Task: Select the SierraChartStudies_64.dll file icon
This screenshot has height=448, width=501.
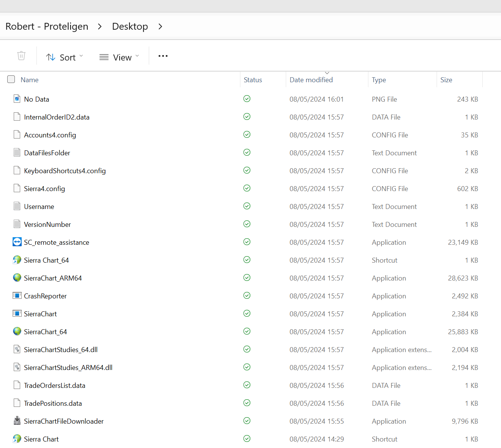Action: [x=17, y=349]
